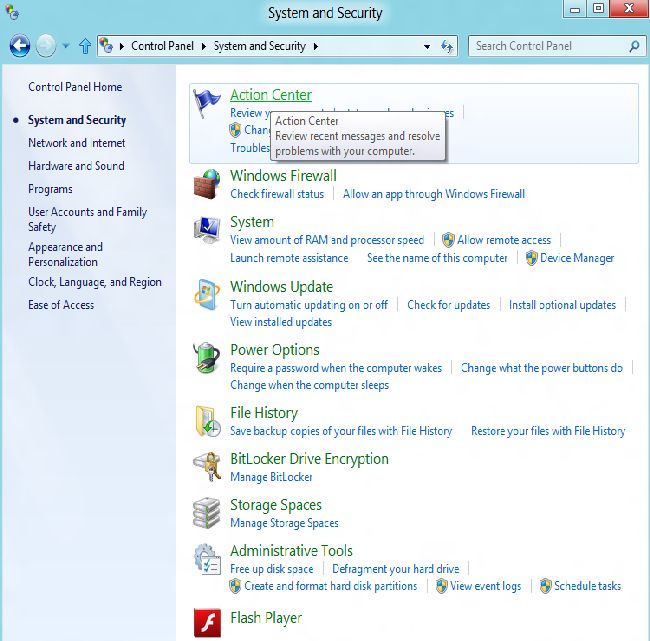Click Change when the computer sleeps
Screen dimensions: 650x641
tap(309, 385)
